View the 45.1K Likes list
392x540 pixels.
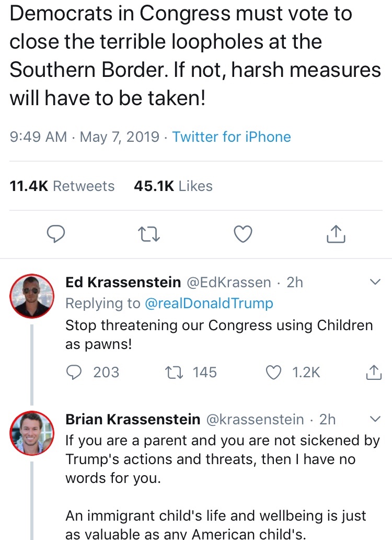tap(173, 186)
